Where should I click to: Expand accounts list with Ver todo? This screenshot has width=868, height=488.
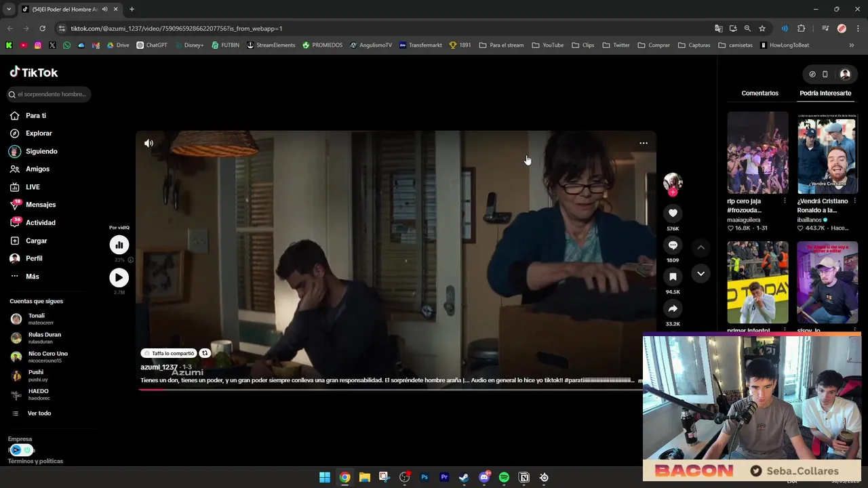[x=39, y=413]
